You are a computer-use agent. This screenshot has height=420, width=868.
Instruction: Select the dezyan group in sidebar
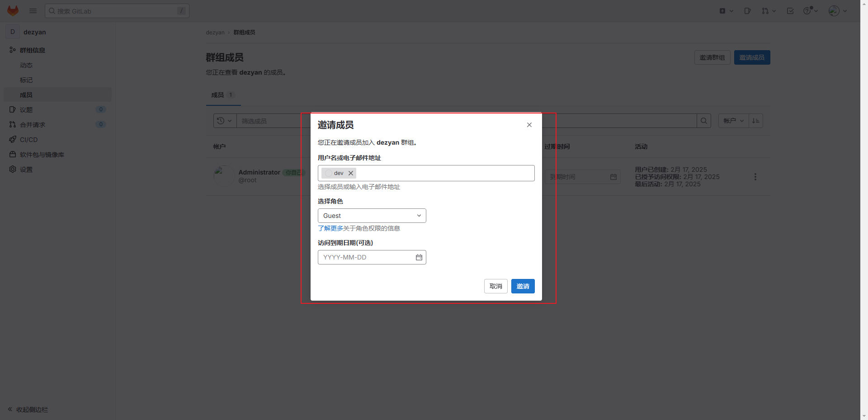[x=57, y=32]
